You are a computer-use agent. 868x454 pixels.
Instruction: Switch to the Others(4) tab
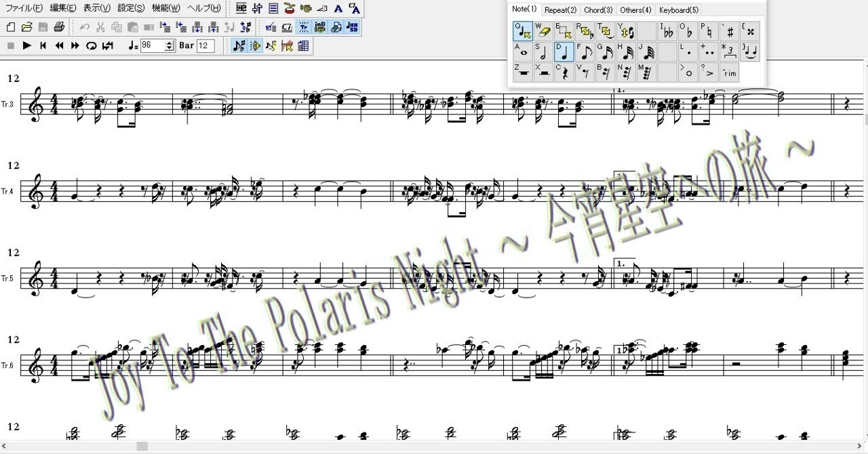(x=635, y=9)
